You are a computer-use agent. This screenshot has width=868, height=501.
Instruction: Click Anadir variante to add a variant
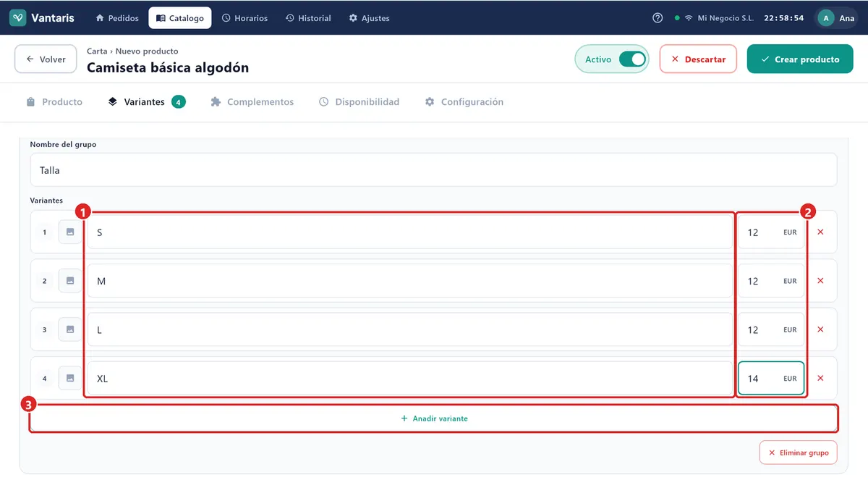click(x=434, y=418)
